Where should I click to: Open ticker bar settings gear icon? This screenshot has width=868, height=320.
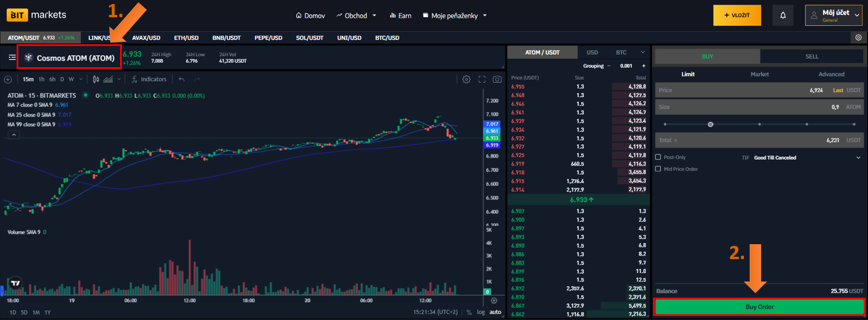click(858, 38)
